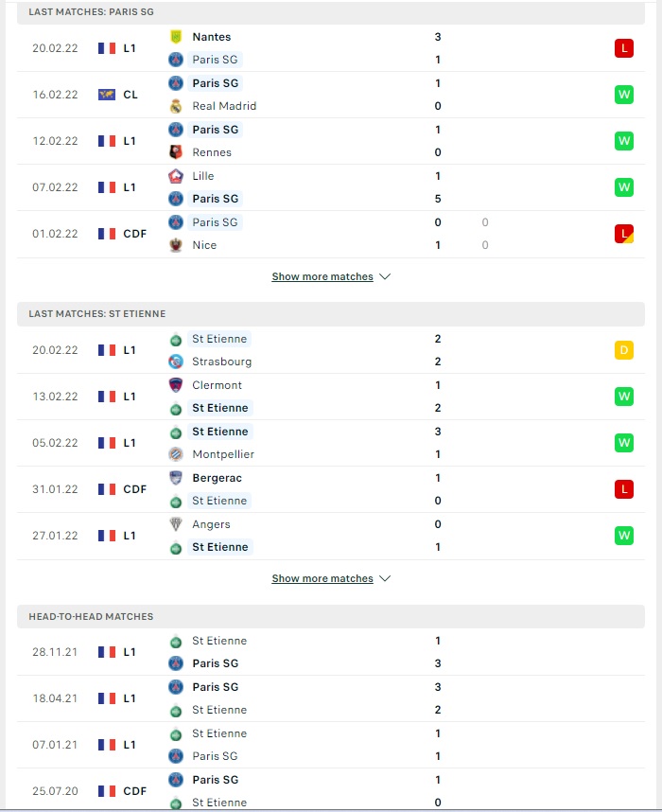Click the Rennes club logo
The height and width of the screenshot is (812, 662).
pos(176,152)
